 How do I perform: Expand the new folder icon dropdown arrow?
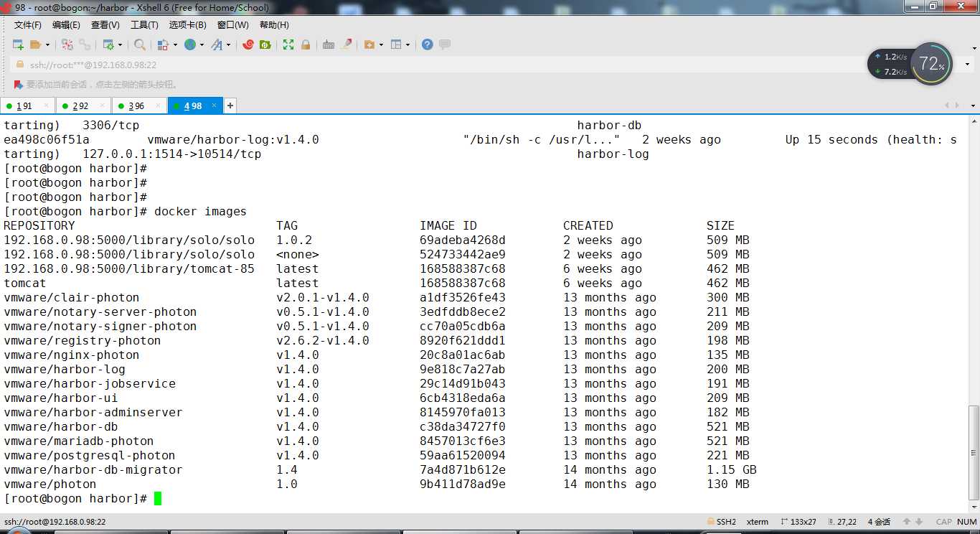(x=381, y=44)
